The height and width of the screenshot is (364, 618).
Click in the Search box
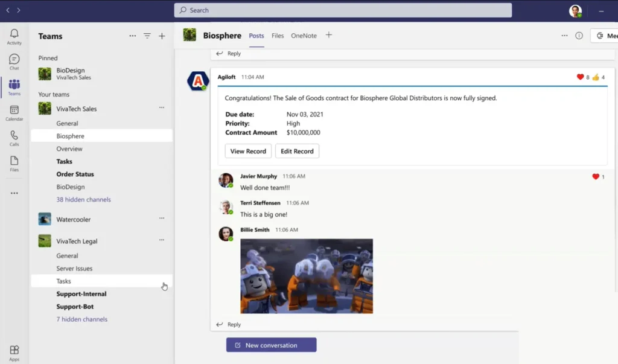(x=343, y=10)
